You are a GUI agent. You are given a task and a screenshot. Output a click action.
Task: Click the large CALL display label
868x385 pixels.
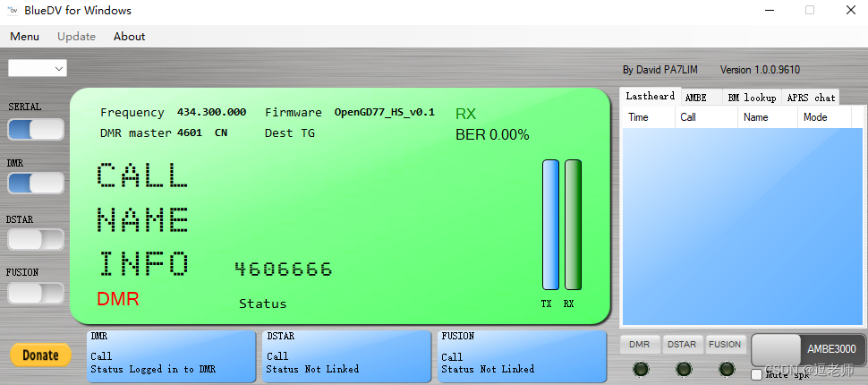[143, 175]
